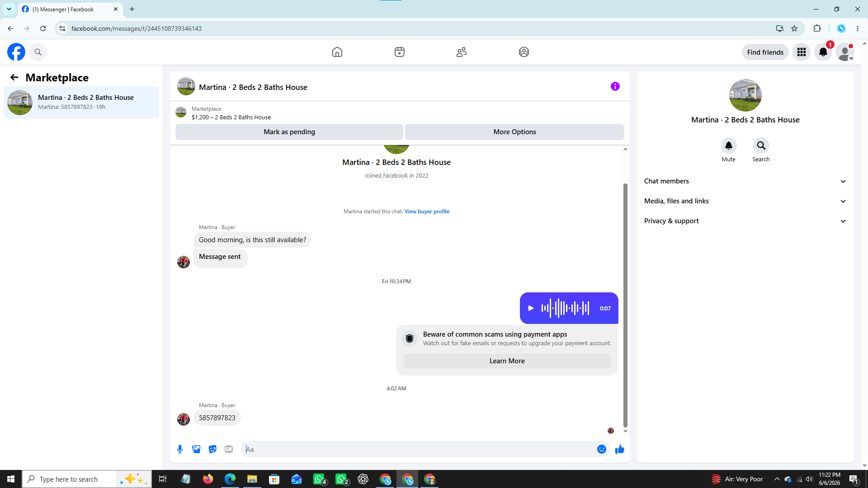The height and width of the screenshot is (488, 868).
Task: Click the 'Good morning, is this still available?' message
Action: (x=252, y=240)
